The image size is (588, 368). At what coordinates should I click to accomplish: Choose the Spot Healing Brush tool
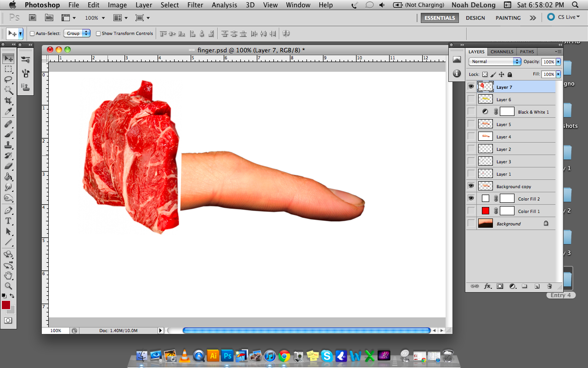point(8,124)
